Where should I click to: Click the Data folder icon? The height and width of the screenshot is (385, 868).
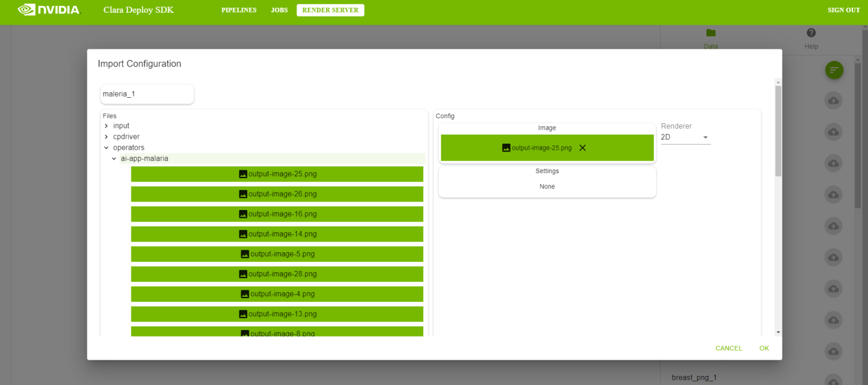(711, 33)
